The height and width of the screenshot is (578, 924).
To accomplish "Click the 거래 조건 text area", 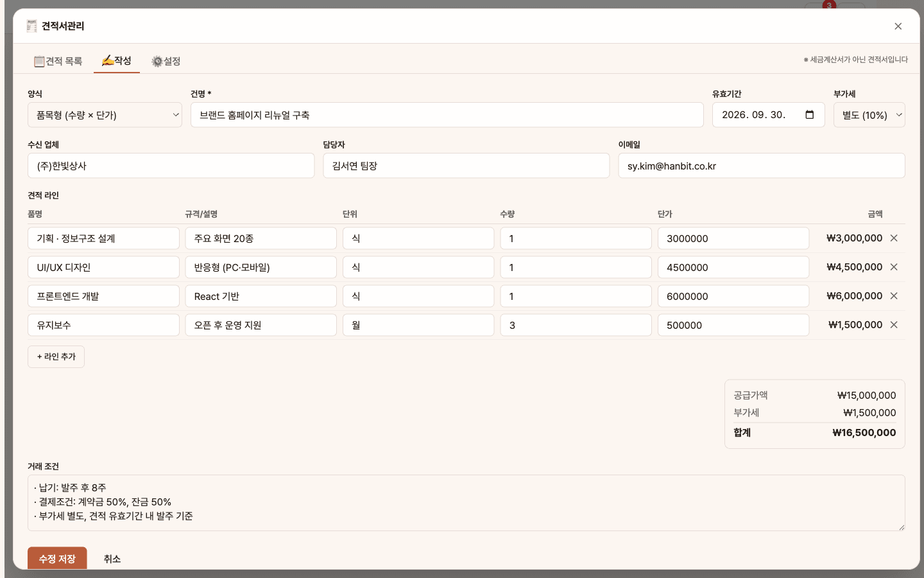I will pyautogui.click(x=466, y=503).
